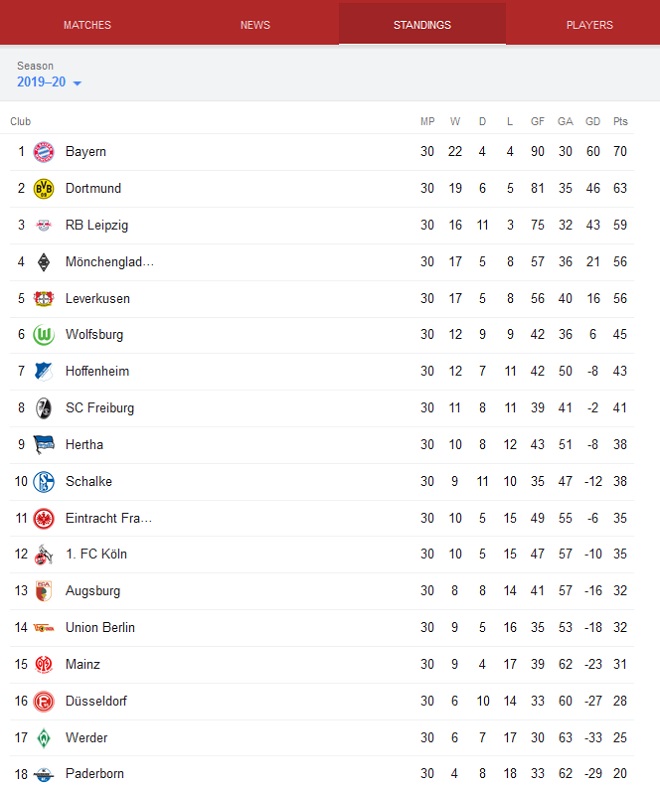The height and width of the screenshot is (796, 660).
Task: Click the Leverkusen club logo
Action: click(x=43, y=299)
